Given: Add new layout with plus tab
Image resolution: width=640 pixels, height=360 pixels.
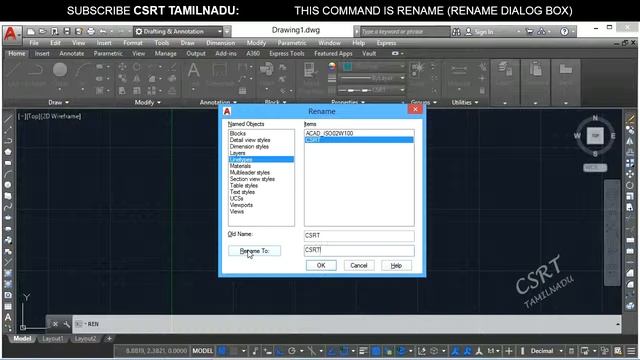Looking at the screenshot, I should tap(109, 339).
